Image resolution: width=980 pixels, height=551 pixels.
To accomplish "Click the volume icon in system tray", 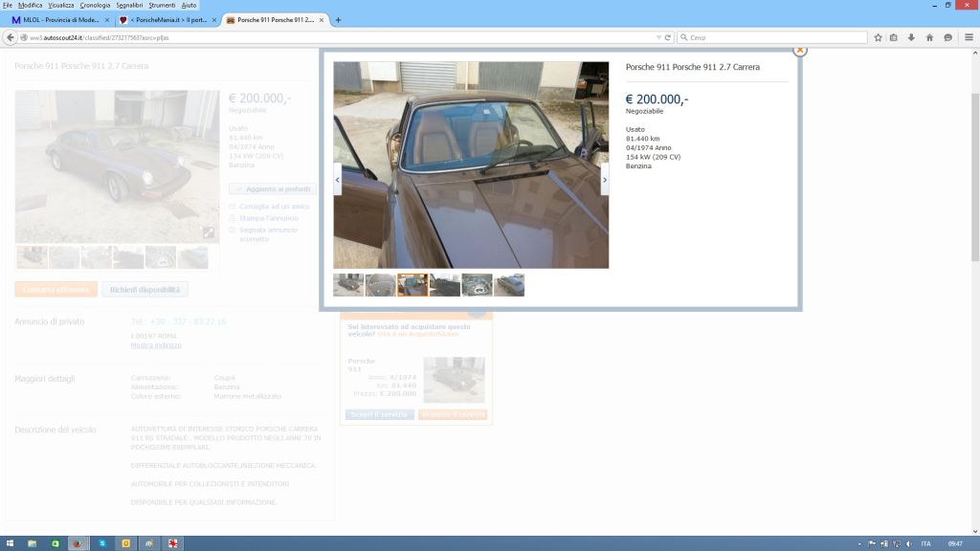I will click(909, 543).
